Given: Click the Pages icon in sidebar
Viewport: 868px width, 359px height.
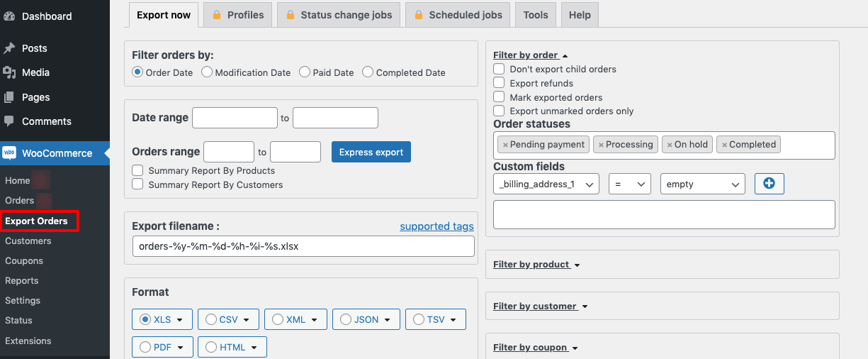Looking at the screenshot, I should coord(10,97).
